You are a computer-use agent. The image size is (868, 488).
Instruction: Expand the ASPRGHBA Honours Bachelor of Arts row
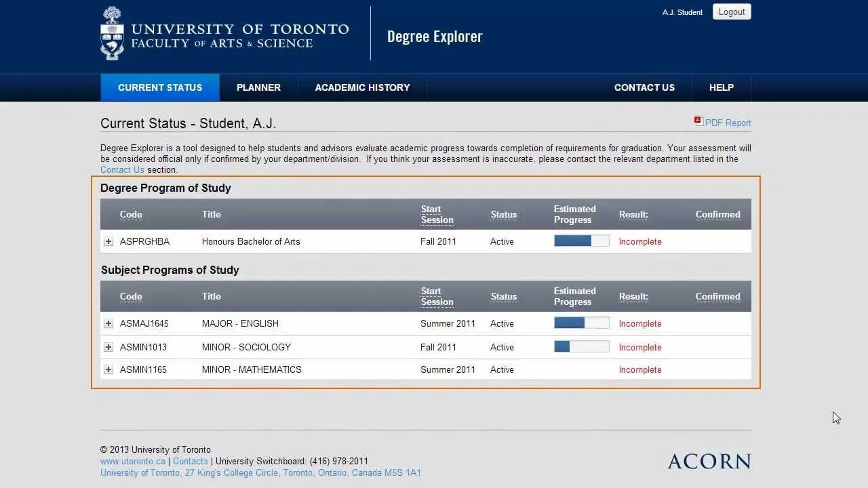[108, 241]
